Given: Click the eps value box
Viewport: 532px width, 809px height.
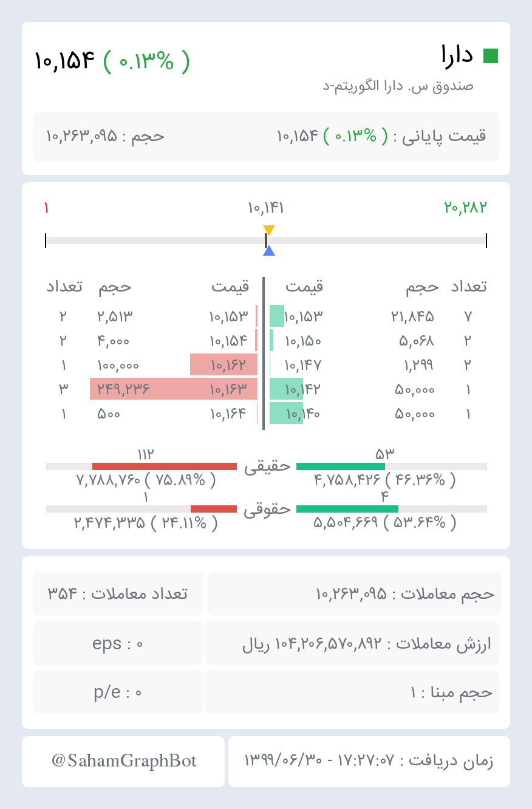Looking at the screenshot, I should 118,643.
